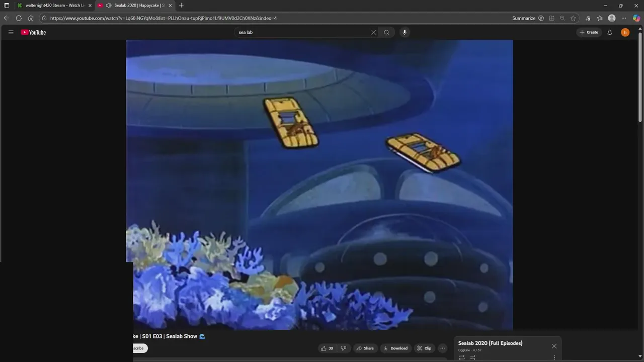View site information lock icon
The image size is (644, 362).
coord(44,18)
